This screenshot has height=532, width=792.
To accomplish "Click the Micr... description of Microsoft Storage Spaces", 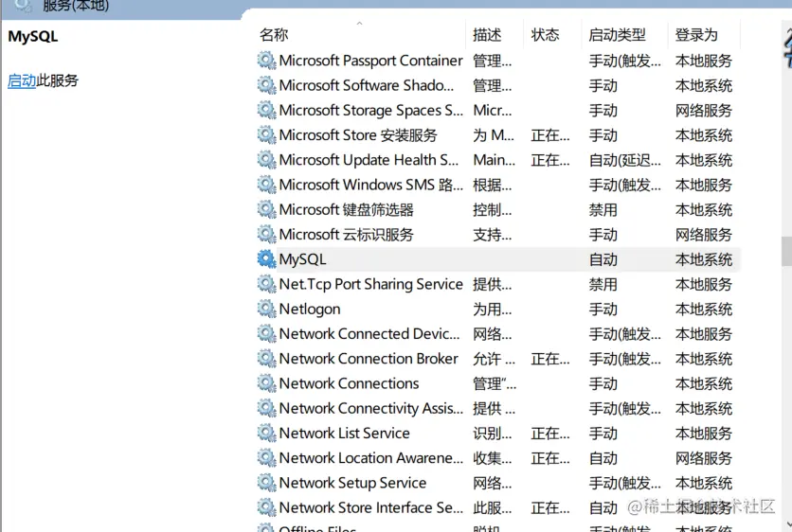I will 492,110.
